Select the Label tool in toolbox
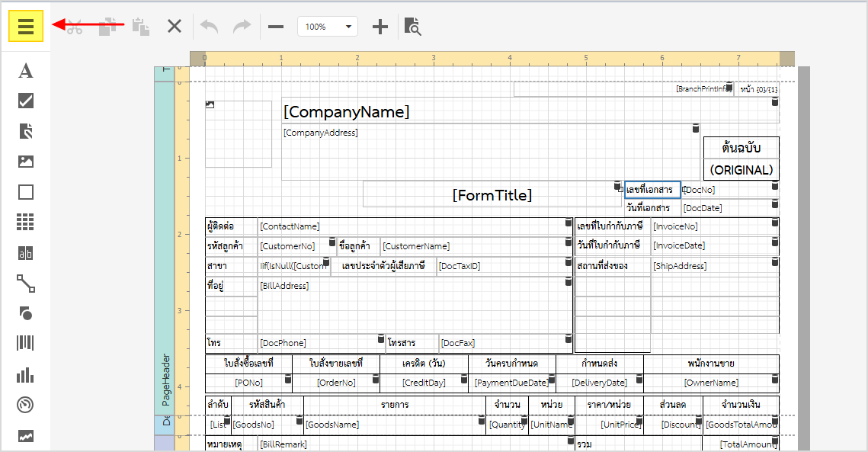The width and height of the screenshot is (868, 452). pyautogui.click(x=26, y=71)
